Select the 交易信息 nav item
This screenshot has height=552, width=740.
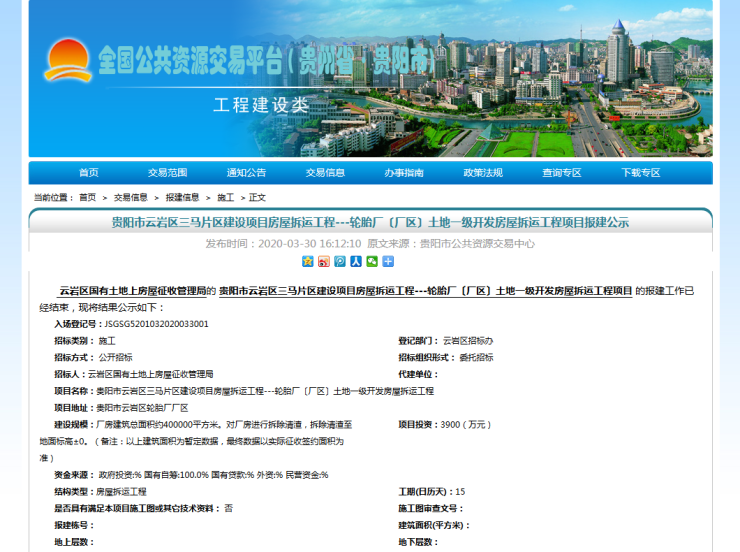pos(325,173)
